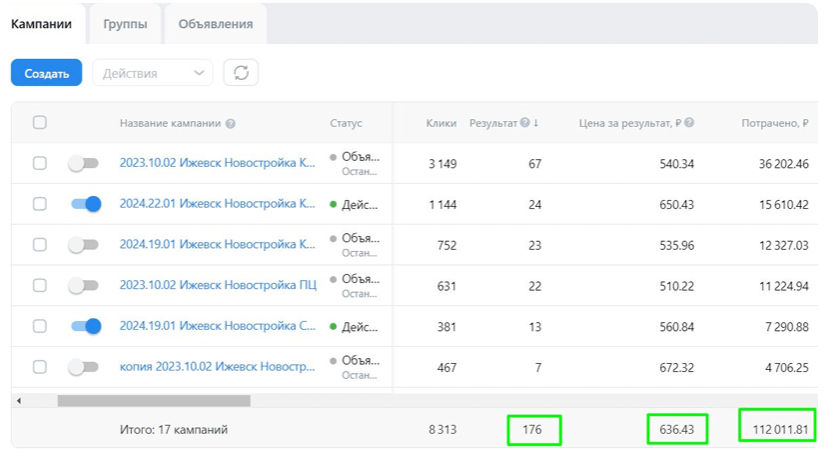
Task: Click the 560.84 price cell
Action: coord(676,327)
